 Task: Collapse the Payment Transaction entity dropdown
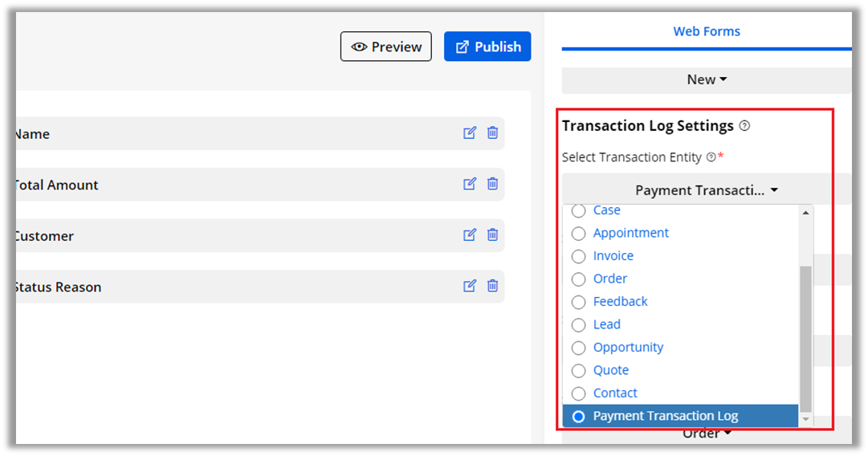(707, 190)
